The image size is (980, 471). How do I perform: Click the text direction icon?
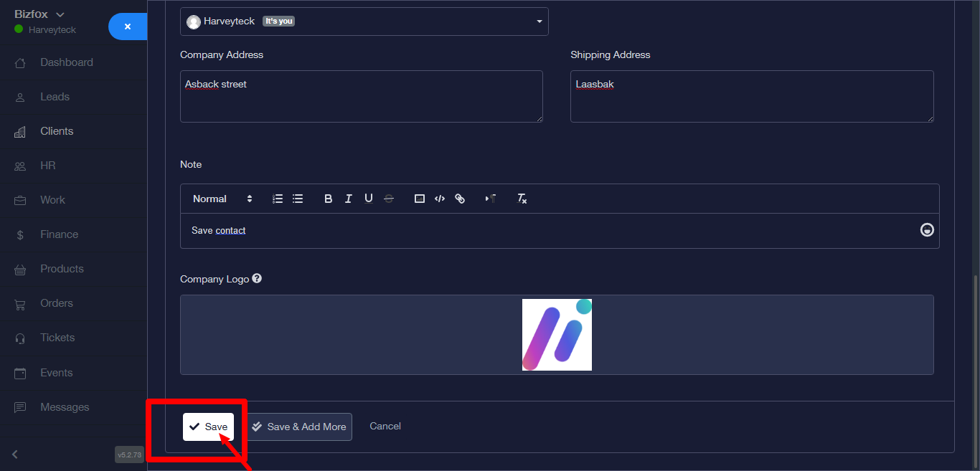491,199
